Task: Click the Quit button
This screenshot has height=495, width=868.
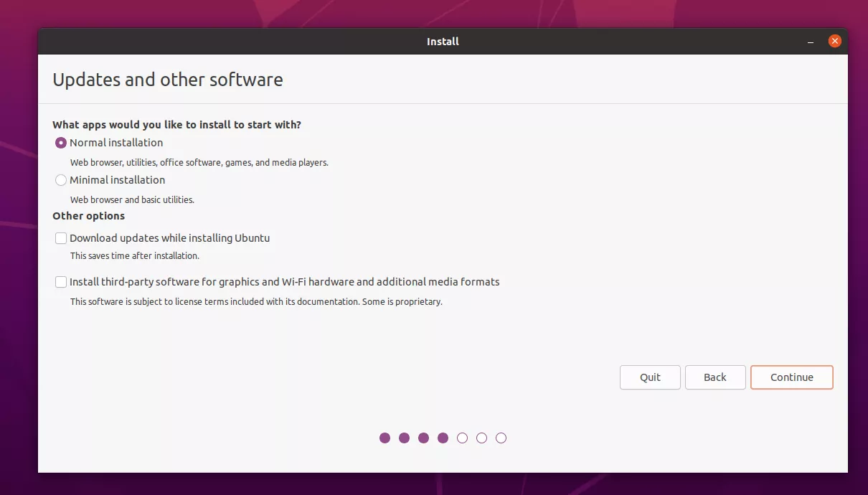Action: tap(650, 377)
